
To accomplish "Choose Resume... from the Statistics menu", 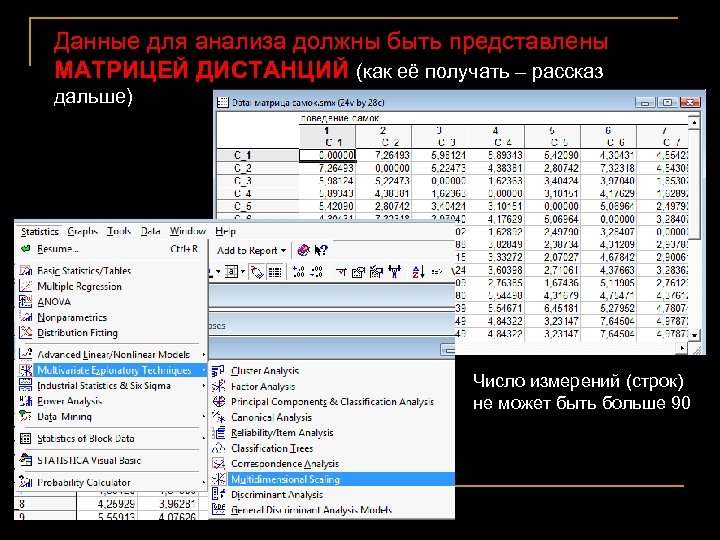I will coord(110,249).
